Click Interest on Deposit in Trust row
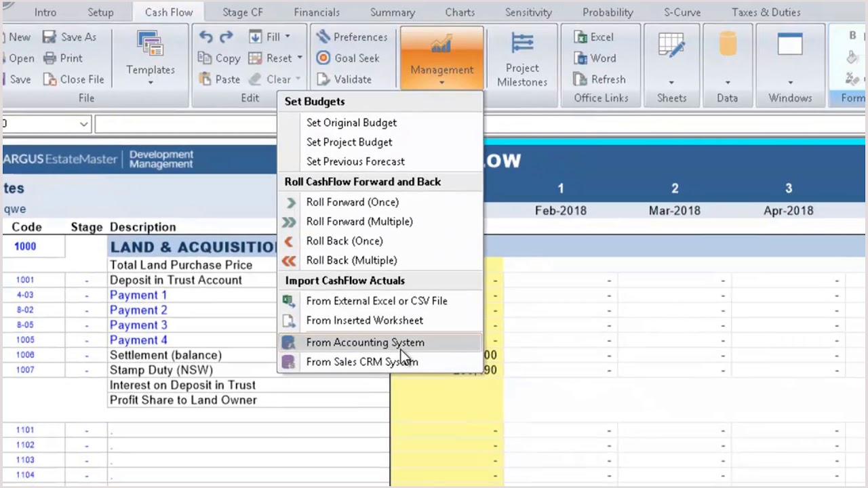Screen dimensions: 868x488 pyautogui.click(x=182, y=385)
